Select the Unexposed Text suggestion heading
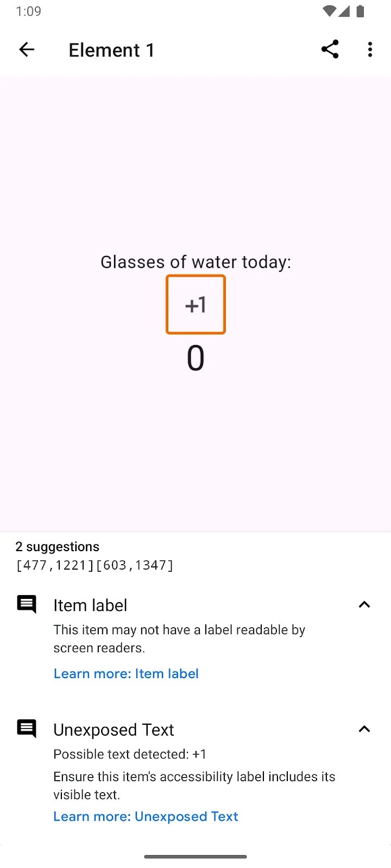This screenshot has width=391, height=868. click(x=113, y=730)
